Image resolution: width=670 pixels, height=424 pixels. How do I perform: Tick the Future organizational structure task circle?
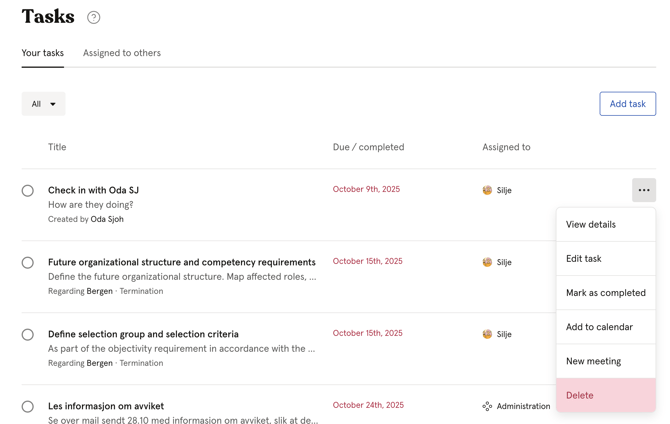pyautogui.click(x=28, y=263)
